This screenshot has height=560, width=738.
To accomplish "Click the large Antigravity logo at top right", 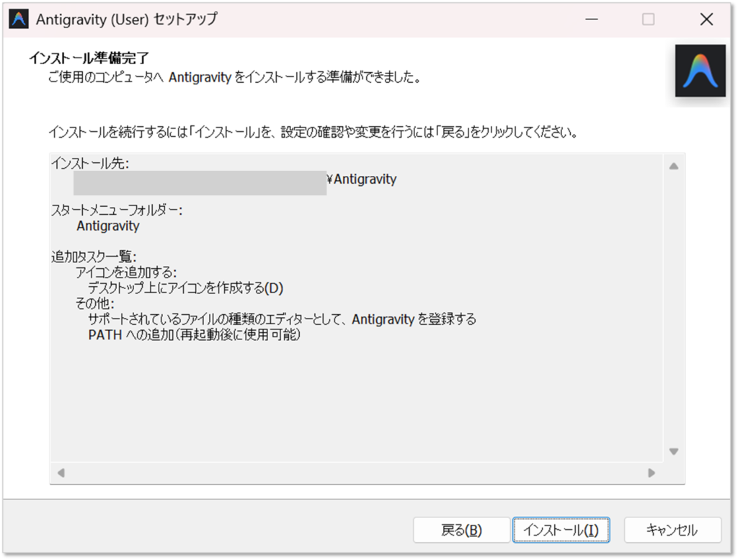I will (700, 71).
